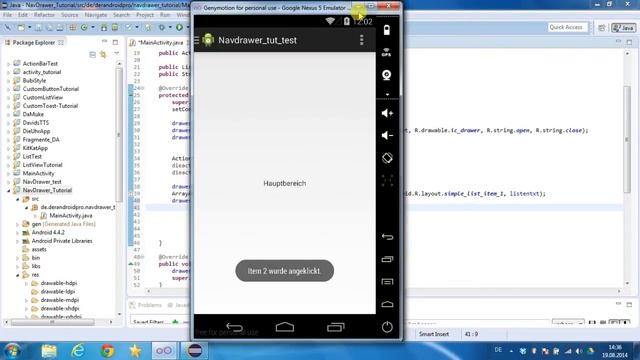640x360 pixels.
Task: Switch to the Problems tab
Action: tap(146, 305)
